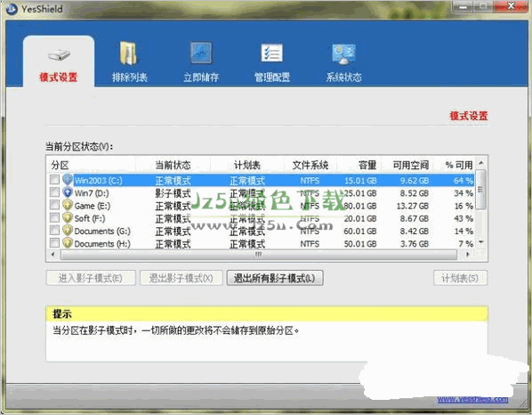Image resolution: width=532 pixels, height=415 pixels.
Task: Click the shield icon for Game (E:)
Action: [x=68, y=205]
